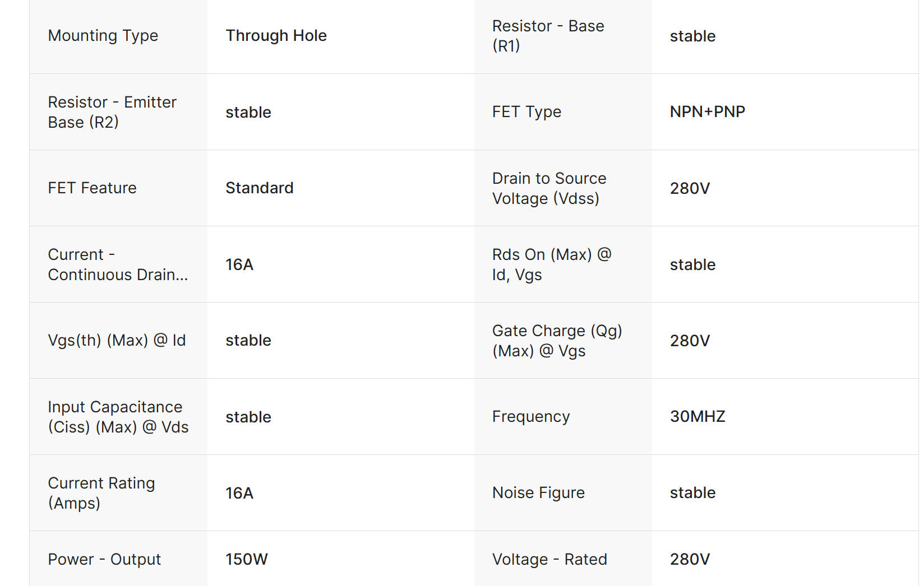This screenshot has width=924, height=586.
Task: Click the Resistor - Base (R1) label
Action: [x=548, y=36]
